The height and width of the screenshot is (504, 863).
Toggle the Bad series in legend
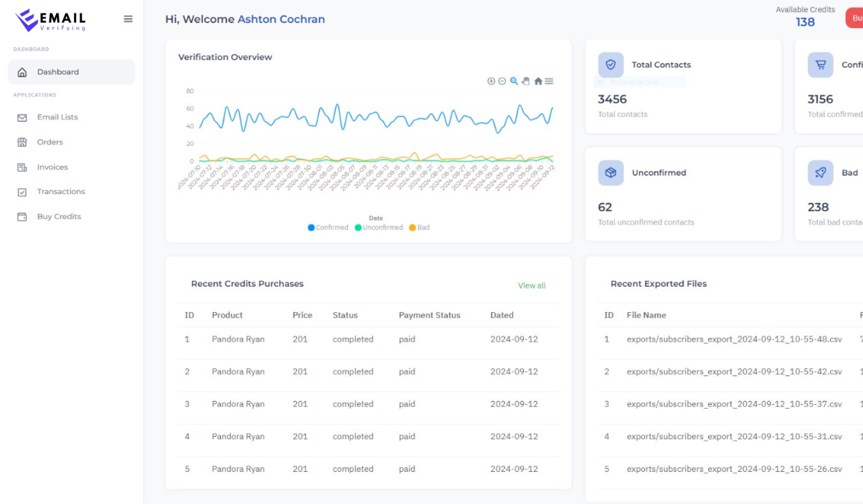[x=419, y=227]
